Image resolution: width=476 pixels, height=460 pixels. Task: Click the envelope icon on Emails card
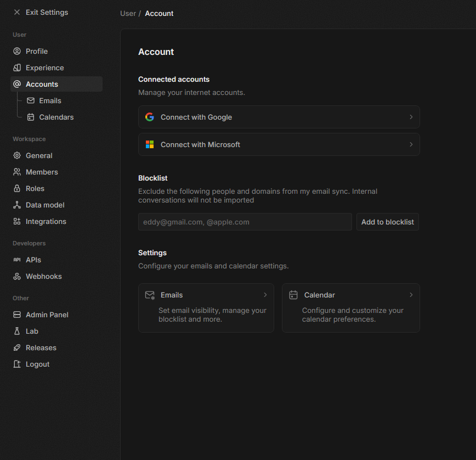click(x=150, y=295)
